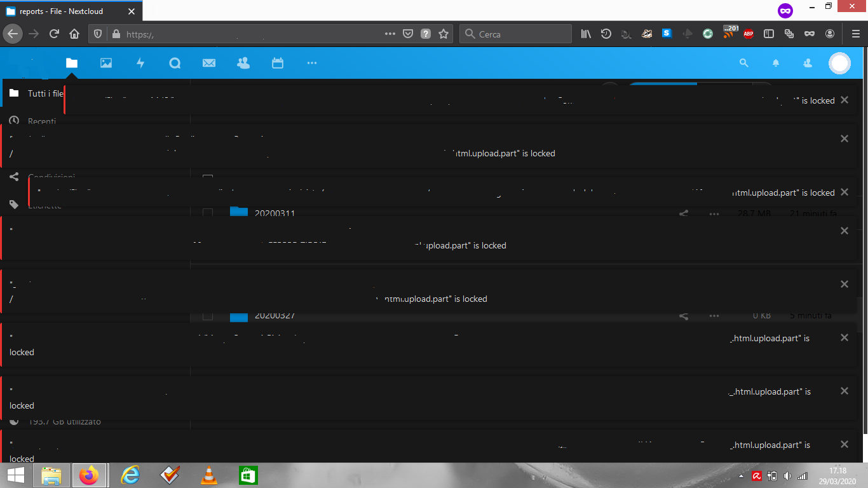Go to the Firefox home page

tap(74, 34)
